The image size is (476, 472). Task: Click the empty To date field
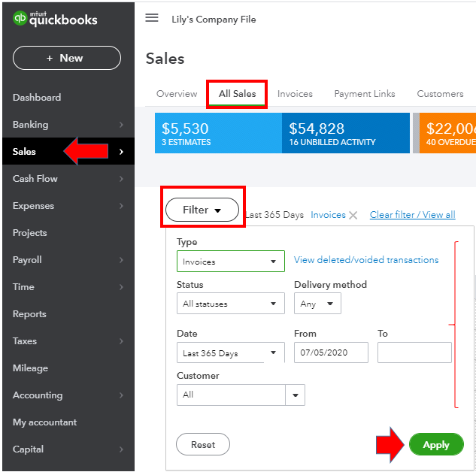[x=414, y=352]
